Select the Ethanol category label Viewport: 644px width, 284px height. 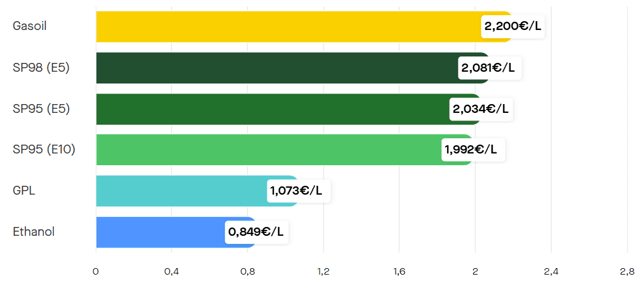[33, 232]
